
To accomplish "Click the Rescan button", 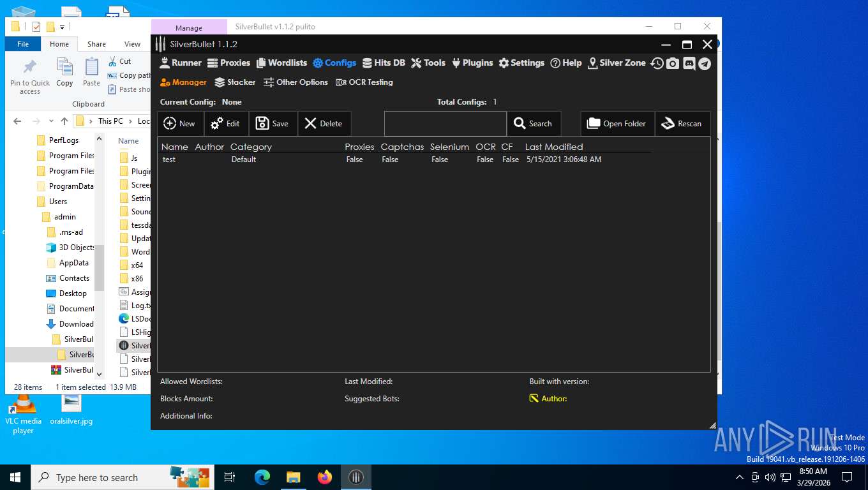I will [x=683, y=124].
